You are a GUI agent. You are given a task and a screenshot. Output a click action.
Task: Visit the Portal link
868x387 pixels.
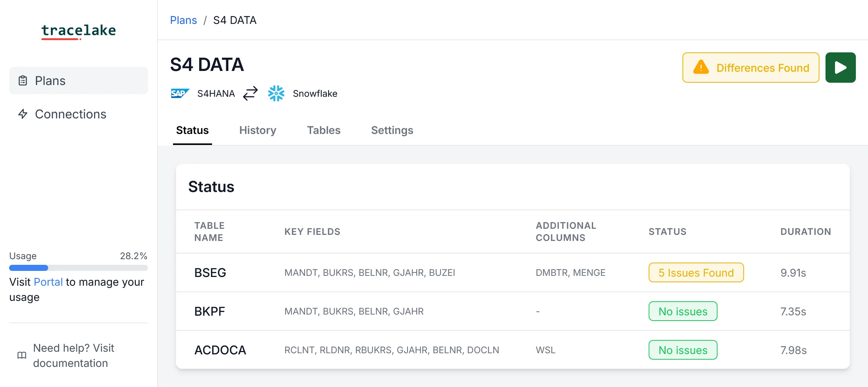coord(49,282)
